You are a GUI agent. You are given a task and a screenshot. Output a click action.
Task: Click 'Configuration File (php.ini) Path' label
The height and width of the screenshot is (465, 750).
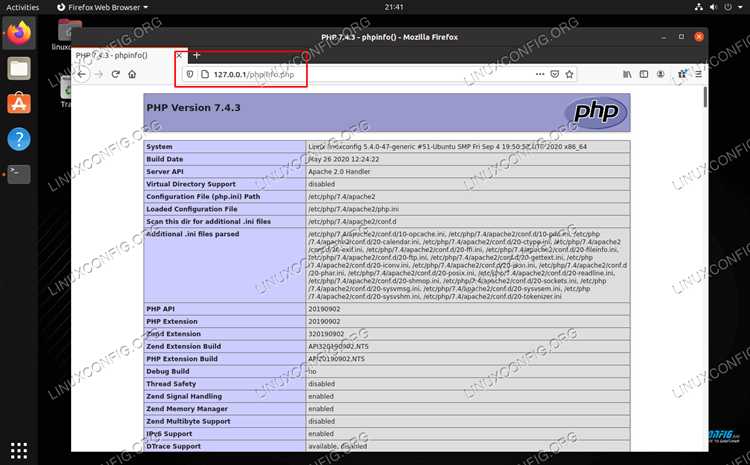click(203, 197)
